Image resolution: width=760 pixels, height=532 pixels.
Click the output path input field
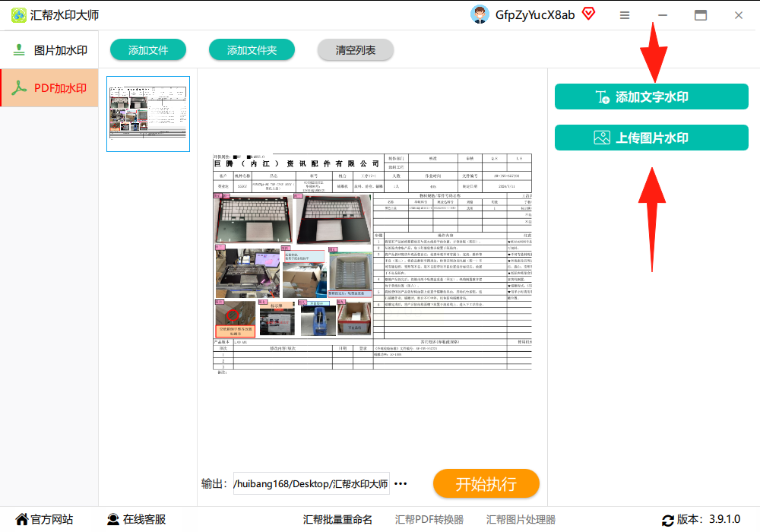pyautogui.click(x=311, y=483)
